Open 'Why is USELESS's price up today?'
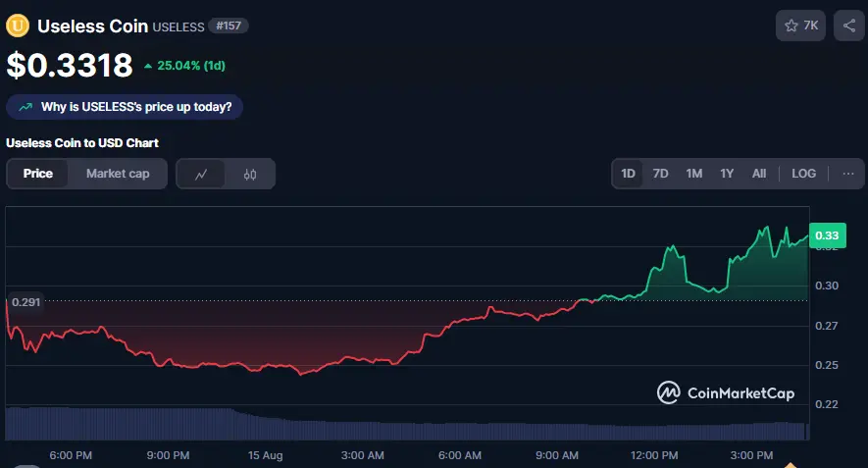The height and width of the screenshot is (468, 868). 125,107
